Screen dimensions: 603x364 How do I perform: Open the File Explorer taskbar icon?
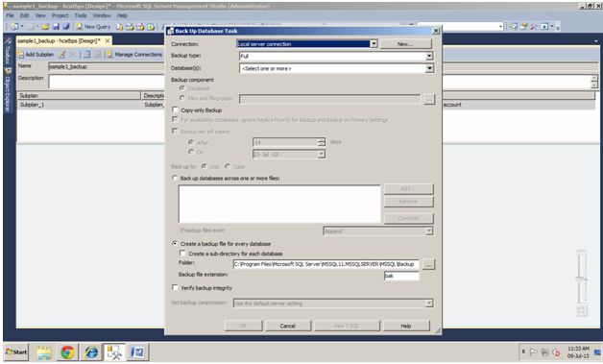click(x=44, y=352)
